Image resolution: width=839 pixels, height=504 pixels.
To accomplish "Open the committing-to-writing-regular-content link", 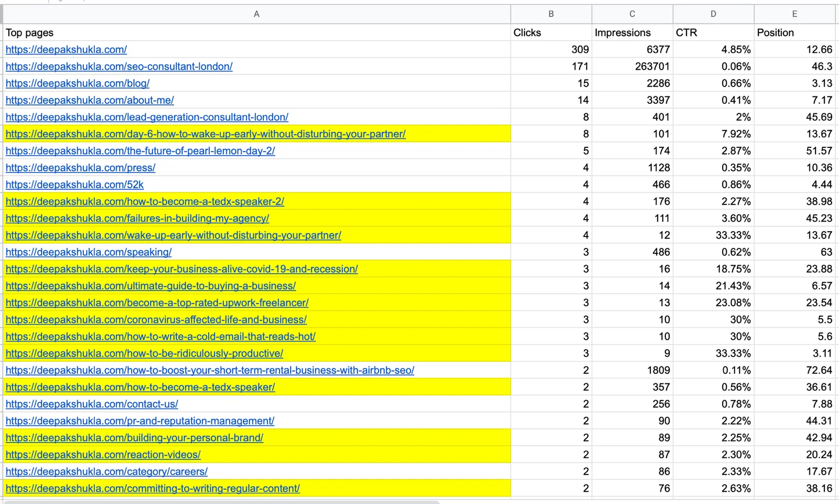I will click(153, 488).
